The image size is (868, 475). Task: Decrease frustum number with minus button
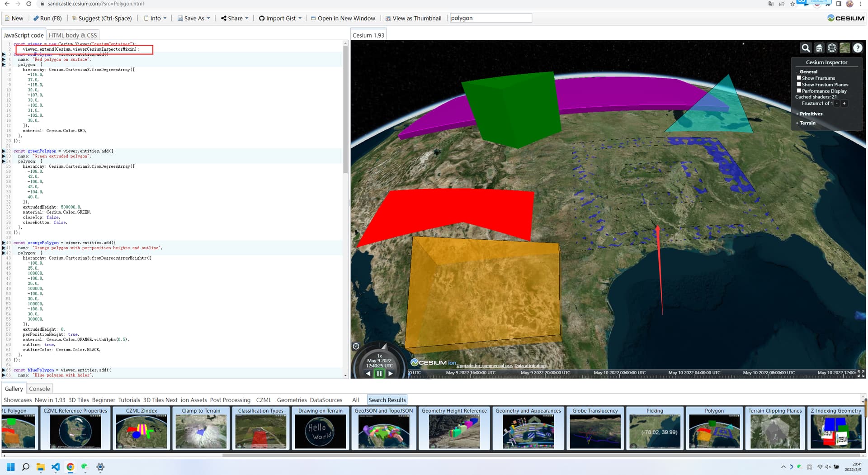click(837, 103)
